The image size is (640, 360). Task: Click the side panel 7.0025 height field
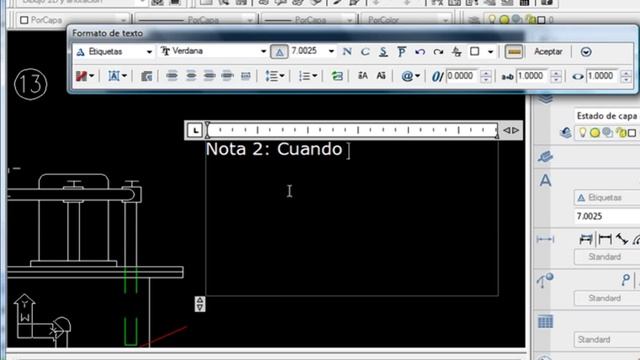(607, 216)
